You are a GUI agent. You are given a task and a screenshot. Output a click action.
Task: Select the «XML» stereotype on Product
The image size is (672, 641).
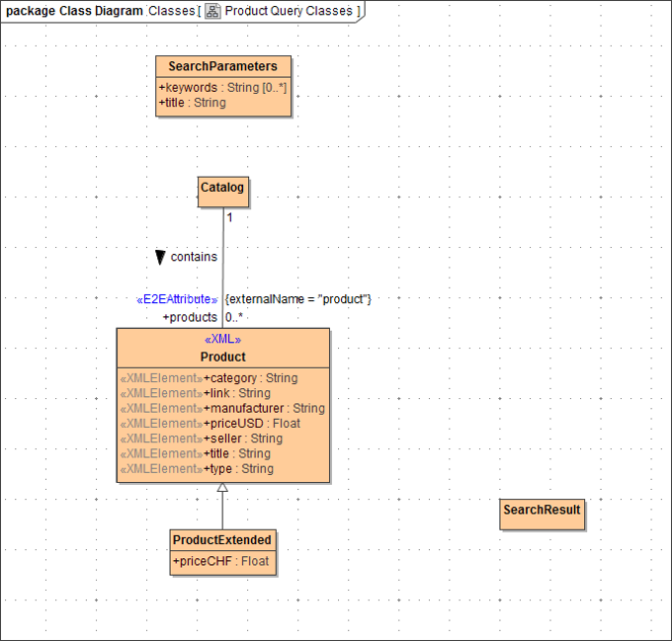(222, 340)
